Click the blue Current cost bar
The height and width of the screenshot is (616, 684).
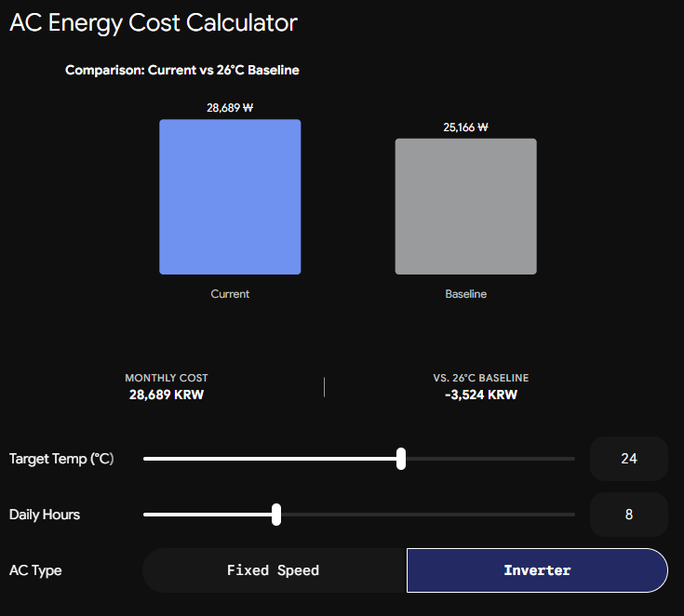coord(230,196)
